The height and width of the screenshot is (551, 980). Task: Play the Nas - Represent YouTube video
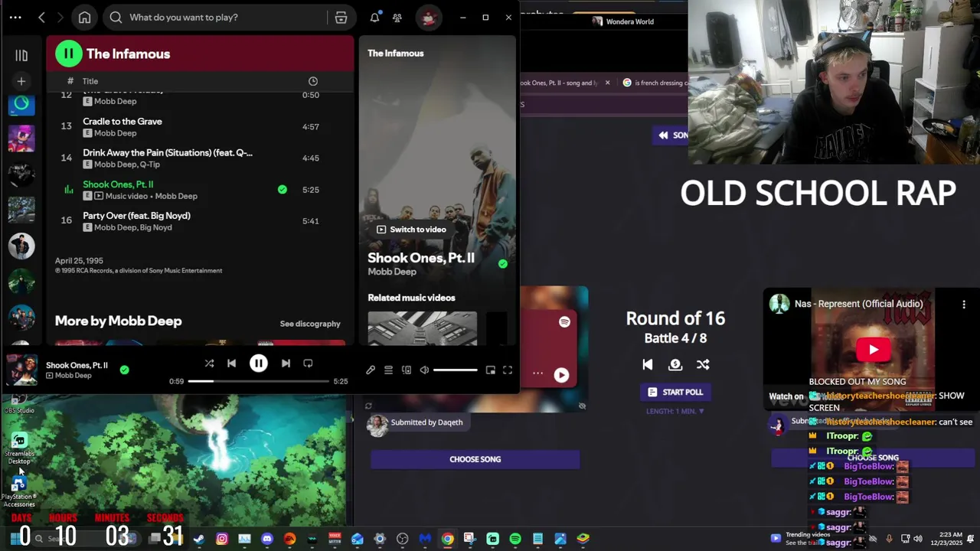[x=873, y=350]
